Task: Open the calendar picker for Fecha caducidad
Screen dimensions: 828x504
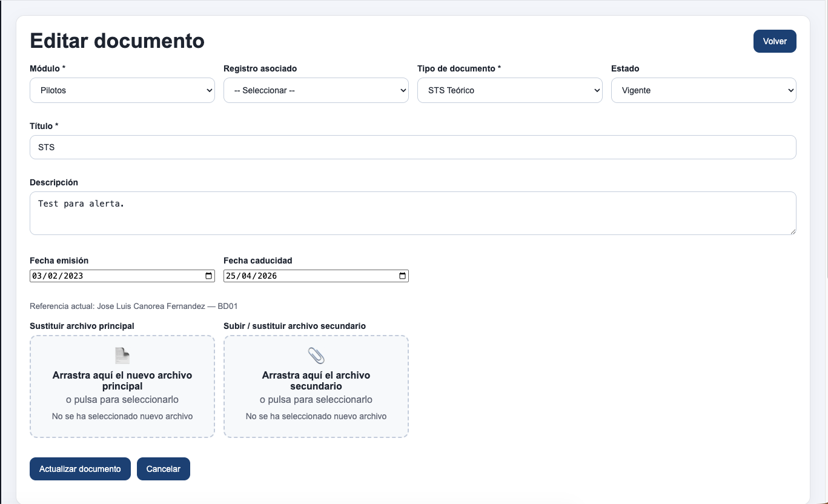Action: pyautogui.click(x=403, y=276)
